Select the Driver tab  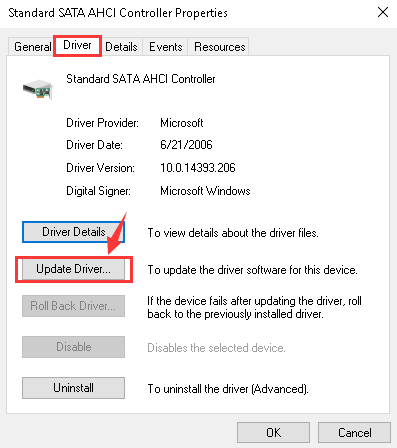pos(77,45)
